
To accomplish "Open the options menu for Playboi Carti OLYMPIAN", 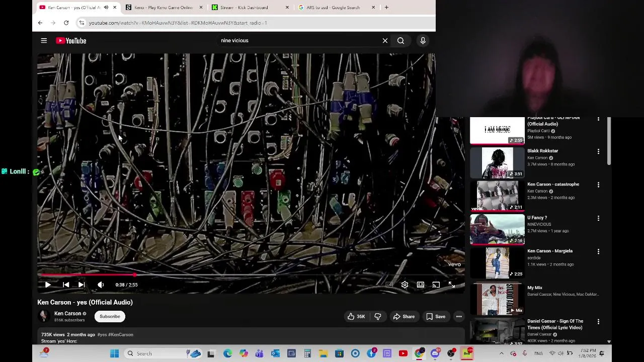I will 598,119.
